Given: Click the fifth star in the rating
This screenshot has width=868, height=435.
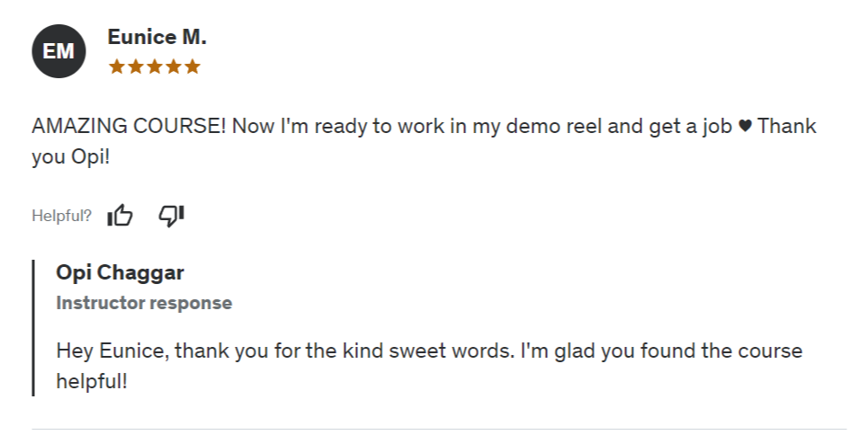Looking at the screenshot, I should pos(192,67).
